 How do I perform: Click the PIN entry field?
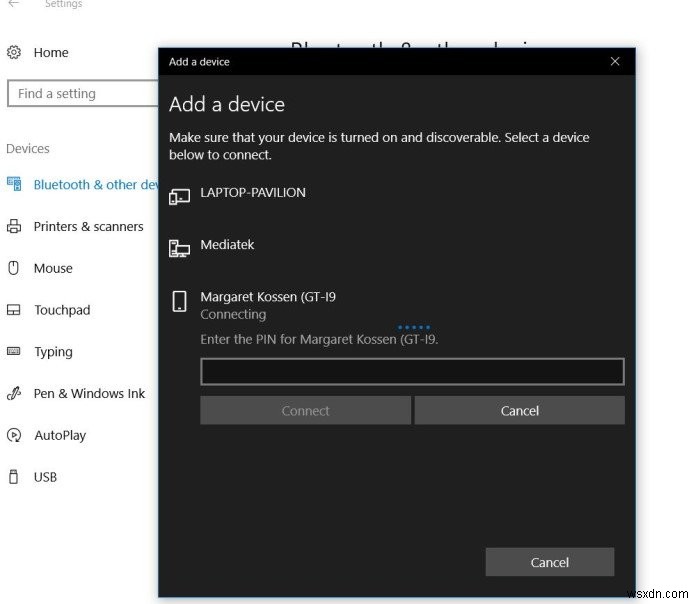[412, 371]
